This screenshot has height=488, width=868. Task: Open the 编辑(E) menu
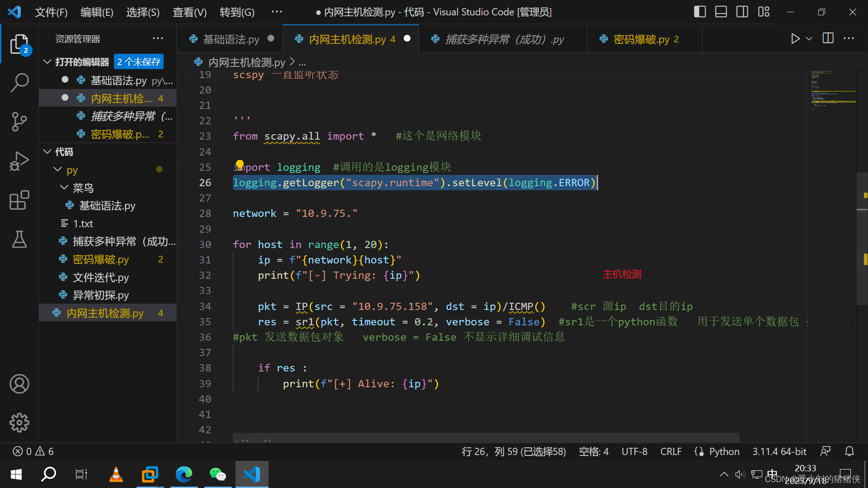tap(97, 12)
